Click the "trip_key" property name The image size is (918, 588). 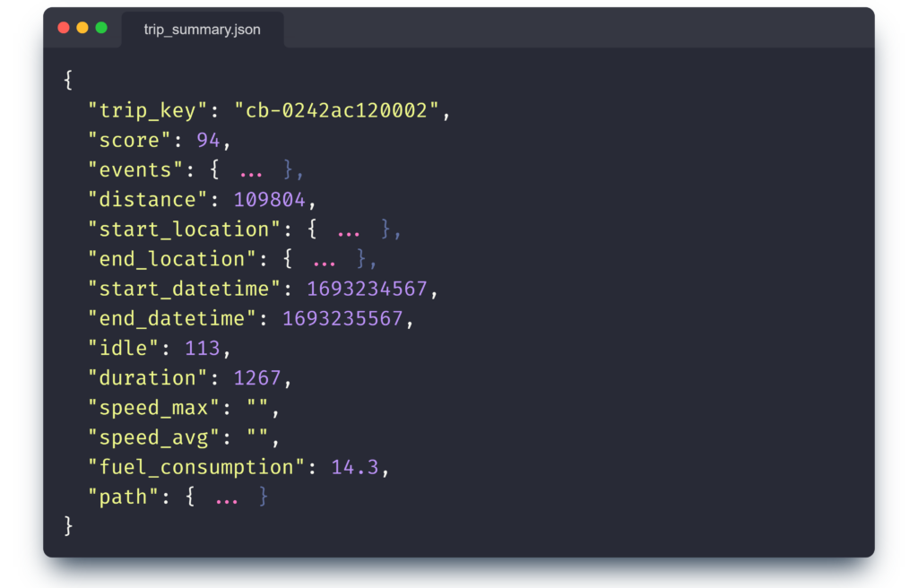point(148,110)
